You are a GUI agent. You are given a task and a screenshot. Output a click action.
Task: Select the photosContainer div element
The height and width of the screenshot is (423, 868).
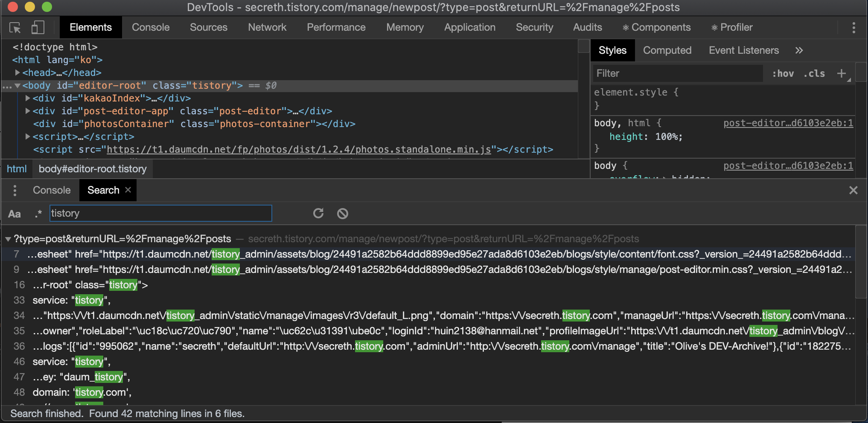pyautogui.click(x=194, y=124)
